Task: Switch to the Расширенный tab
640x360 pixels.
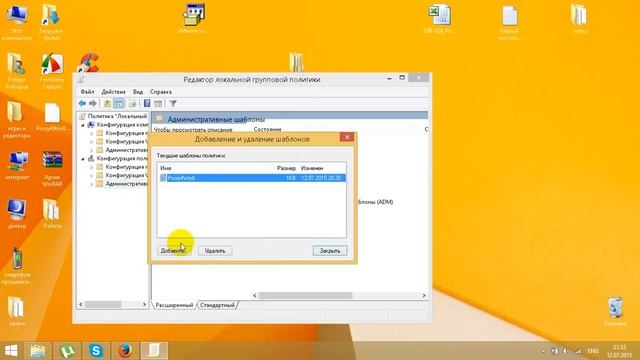Action: [174, 305]
